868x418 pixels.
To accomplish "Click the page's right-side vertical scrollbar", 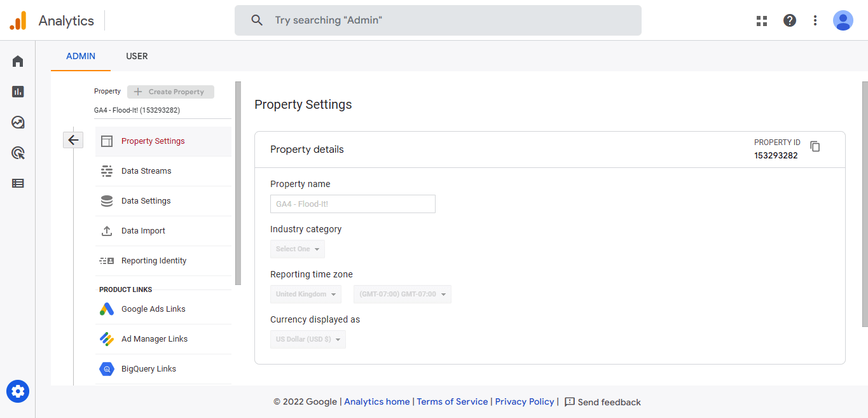I will pos(865,204).
